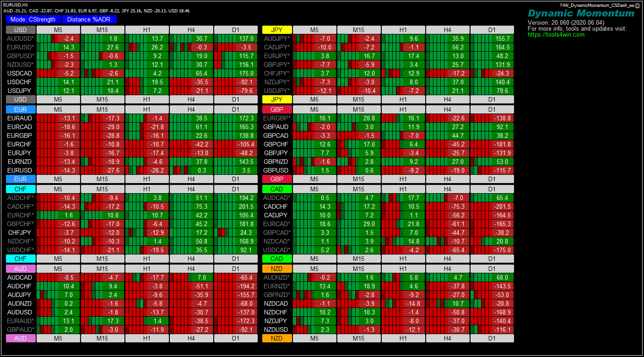644x357 pixels.
Task: Click H1 header directly above AUDJPY* row
Action: pyautogui.click(x=403, y=30)
